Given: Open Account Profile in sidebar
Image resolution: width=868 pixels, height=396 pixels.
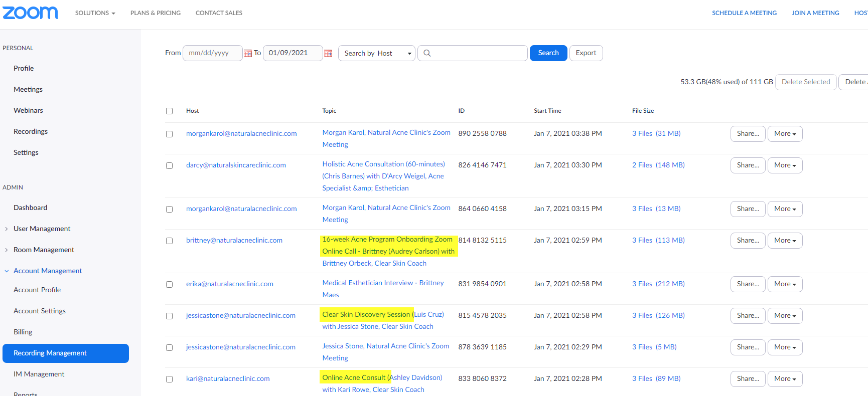Looking at the screenshot, I should (37, 290).
